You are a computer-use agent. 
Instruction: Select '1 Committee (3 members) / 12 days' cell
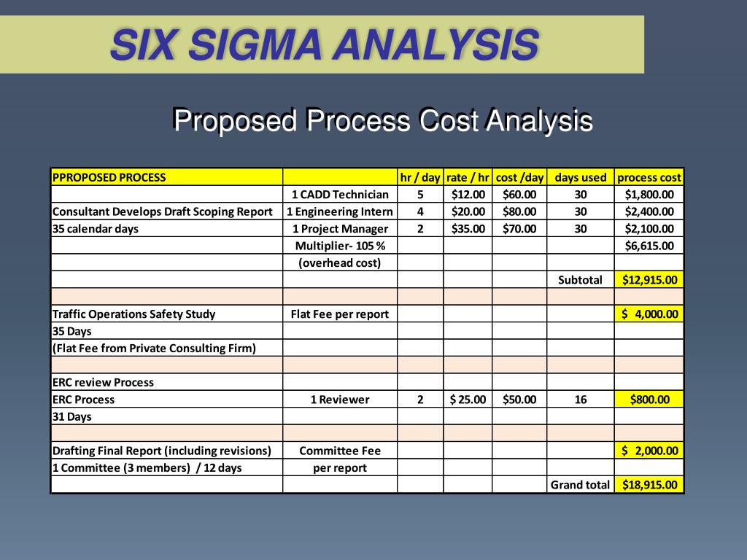pos(167,467)
